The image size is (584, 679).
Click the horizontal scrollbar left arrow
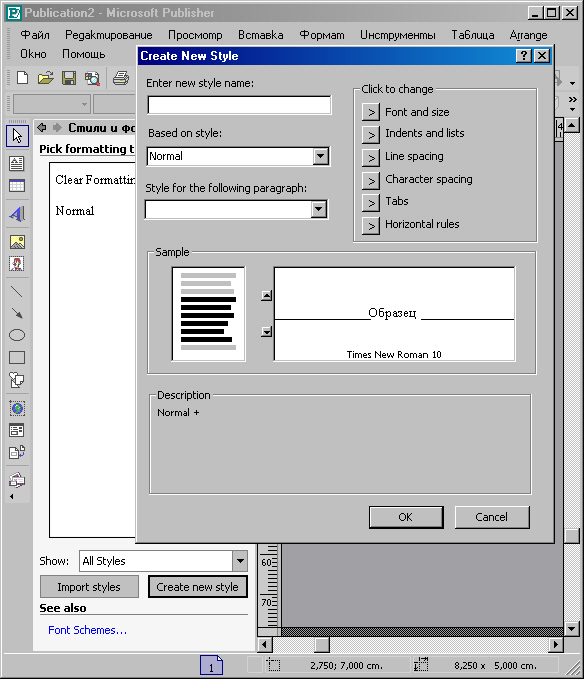point(265,645)
